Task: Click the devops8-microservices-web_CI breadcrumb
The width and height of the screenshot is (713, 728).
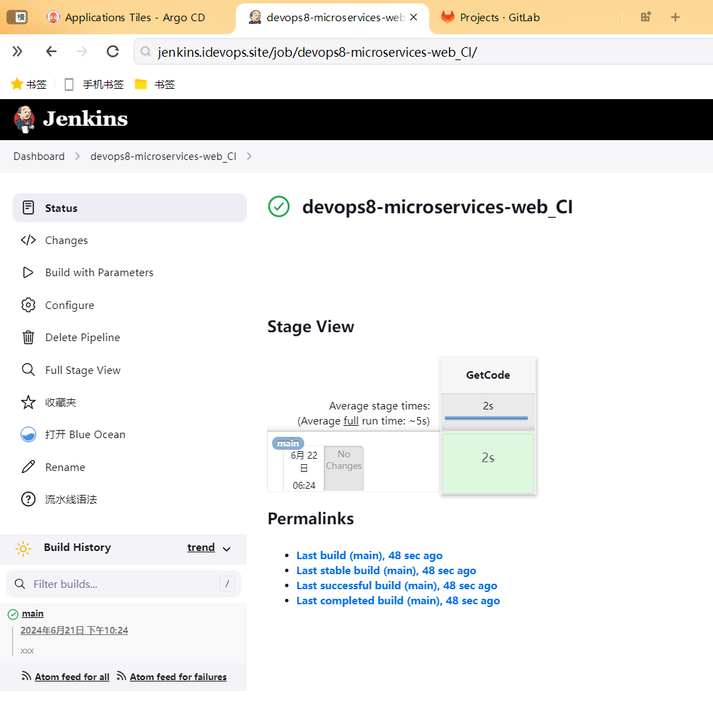Action: [x=163, y=157]
